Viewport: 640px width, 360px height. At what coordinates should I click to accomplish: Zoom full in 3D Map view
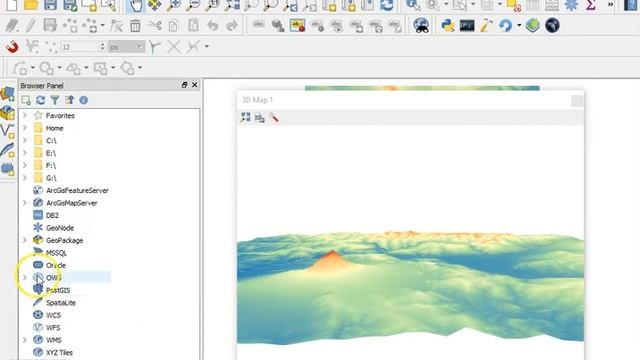245,118
